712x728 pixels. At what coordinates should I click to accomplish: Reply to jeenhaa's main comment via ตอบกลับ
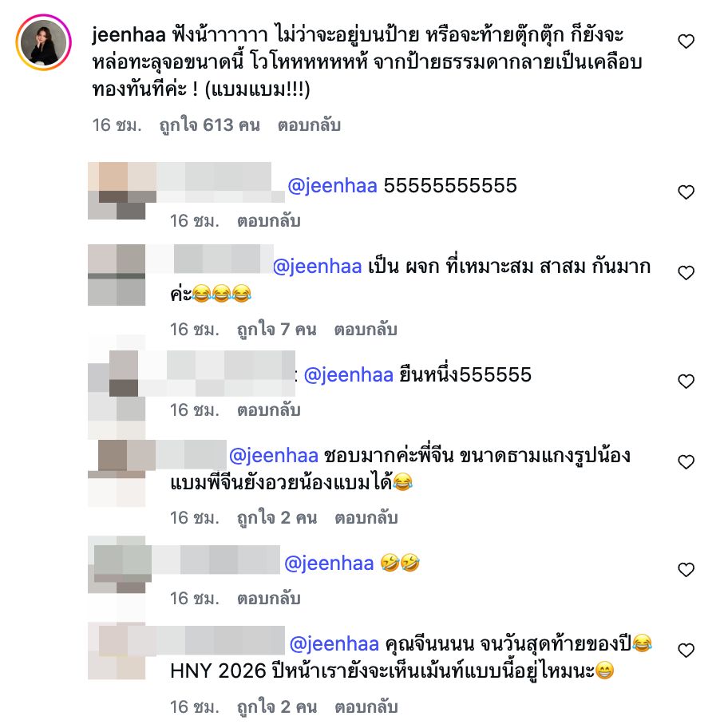(x=309, y=125)
